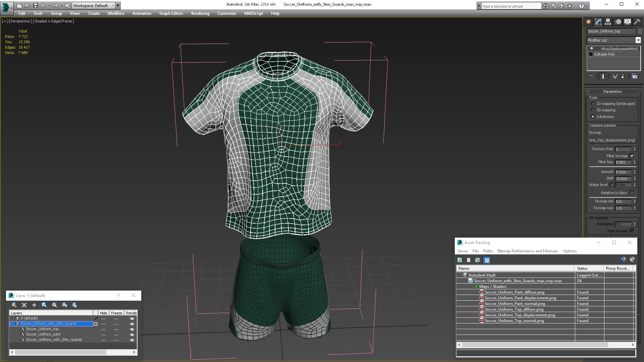Toggle Relative to bbox checkbox
The image size is (644, 362).
coord(632,193)
